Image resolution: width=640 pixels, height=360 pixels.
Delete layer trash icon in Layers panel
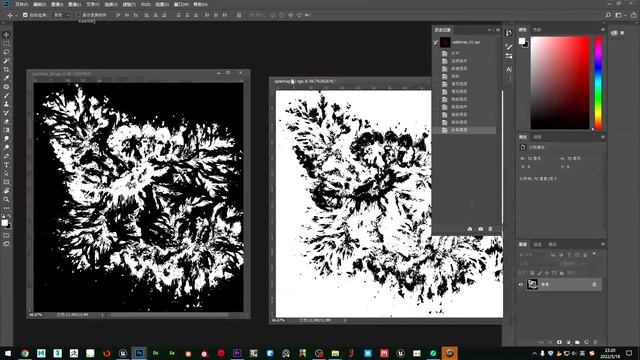(595, 342)
